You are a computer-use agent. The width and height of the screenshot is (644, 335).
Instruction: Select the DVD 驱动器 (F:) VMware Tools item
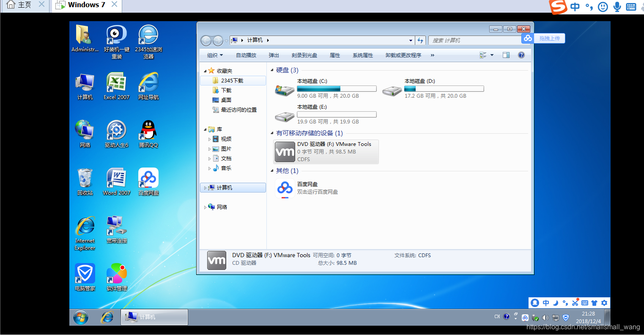tap(326, 152)
